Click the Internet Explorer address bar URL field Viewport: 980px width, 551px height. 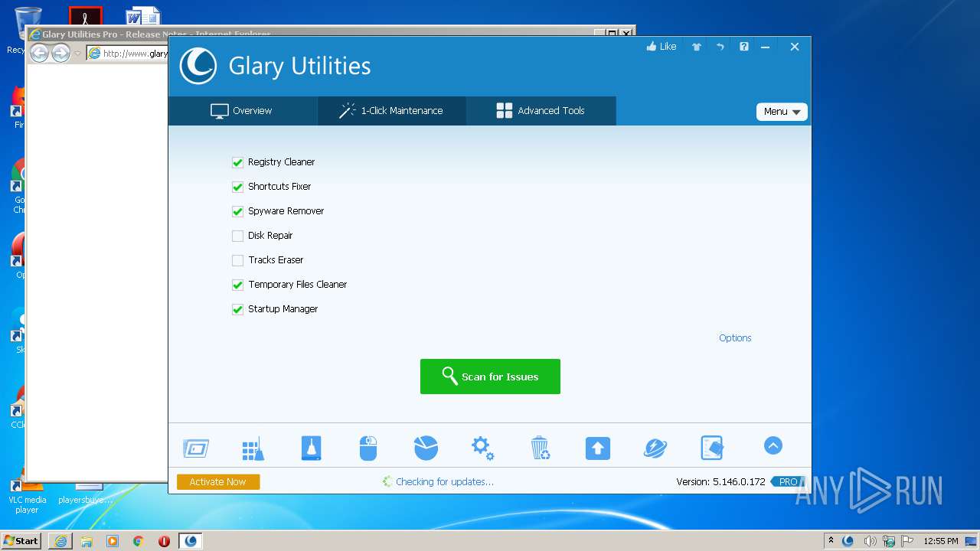127,54
